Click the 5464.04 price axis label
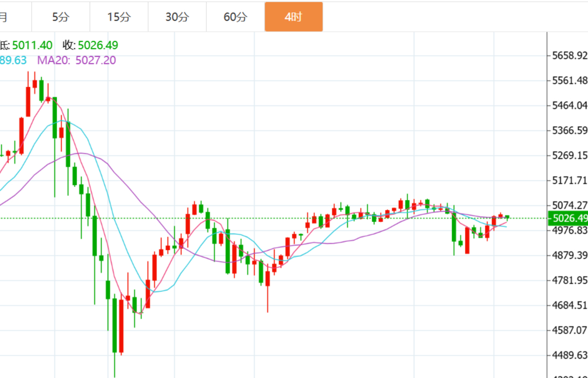588x378 pixels. 569,105
